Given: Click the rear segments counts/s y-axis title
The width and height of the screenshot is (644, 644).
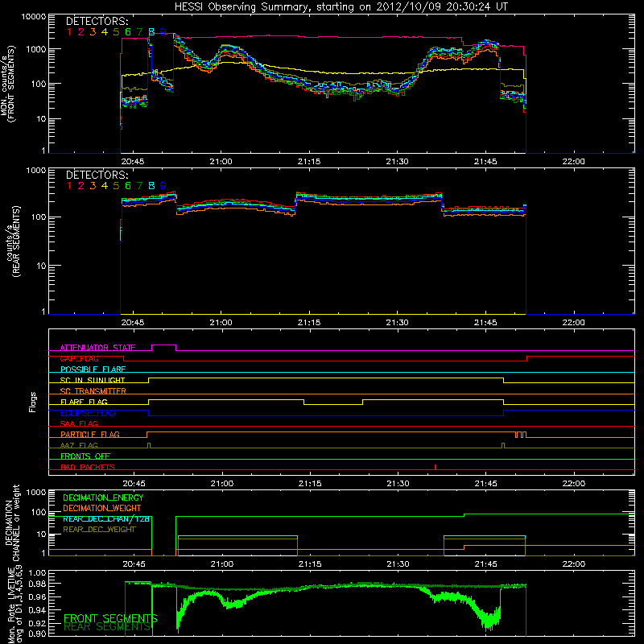Looking at the screenshot, I should pos(12,241).
